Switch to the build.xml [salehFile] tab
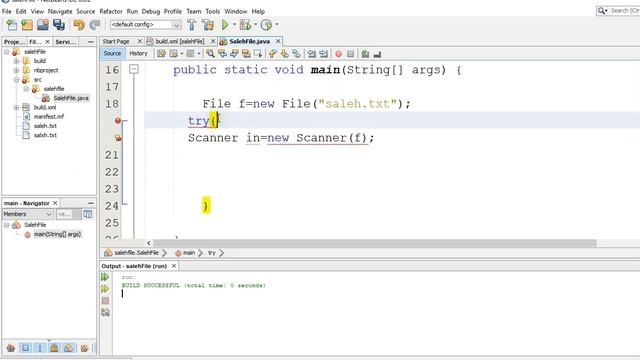Viewport: 640px width, 360px height. pos(180,41)
